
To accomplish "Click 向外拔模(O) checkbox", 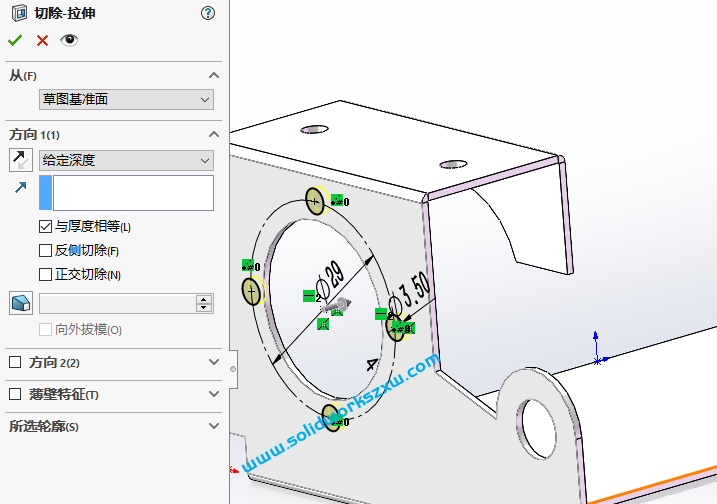I will 45,330.
